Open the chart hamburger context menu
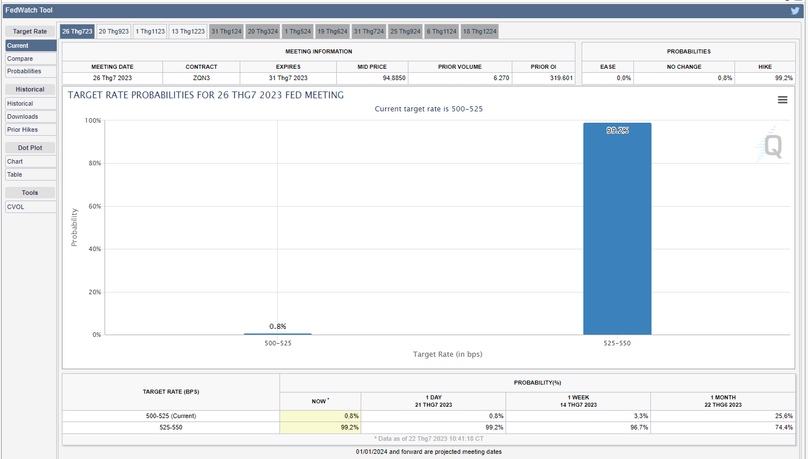 pyautogui.click(x=782, y=100)
